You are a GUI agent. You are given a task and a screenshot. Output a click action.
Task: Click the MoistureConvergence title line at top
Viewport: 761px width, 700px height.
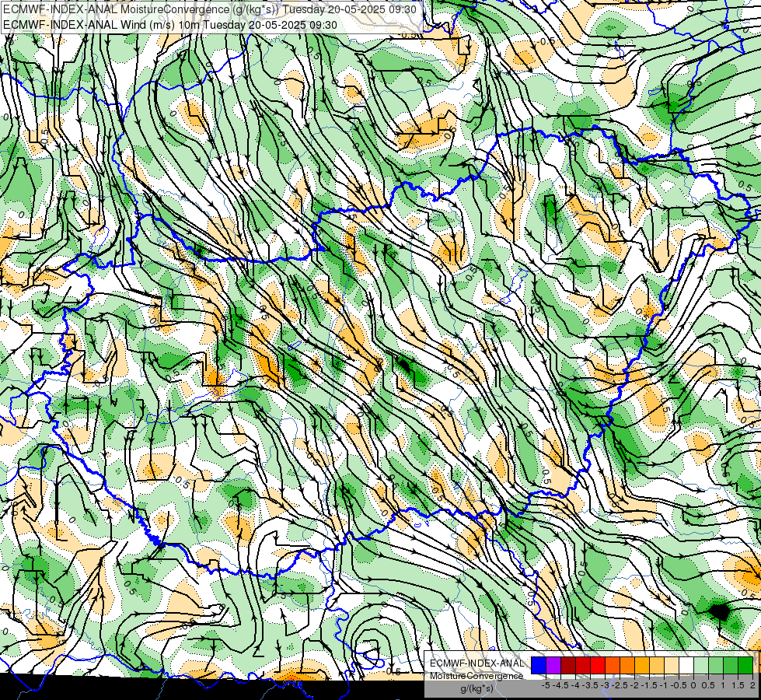click(210, 9)
